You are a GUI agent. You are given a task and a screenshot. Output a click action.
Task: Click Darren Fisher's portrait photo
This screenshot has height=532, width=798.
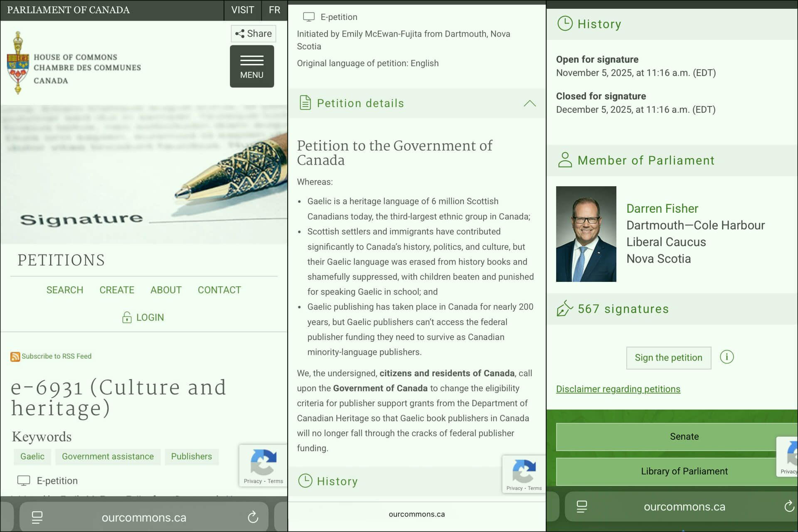(586, 234)
